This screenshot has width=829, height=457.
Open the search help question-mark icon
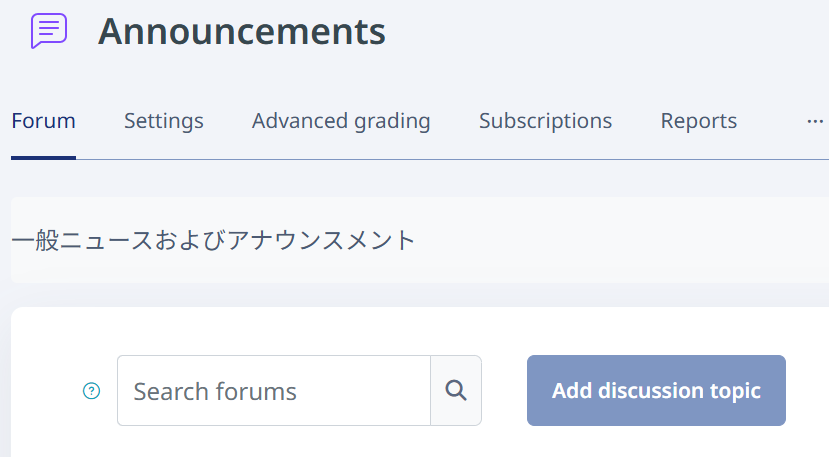point(91,391)
